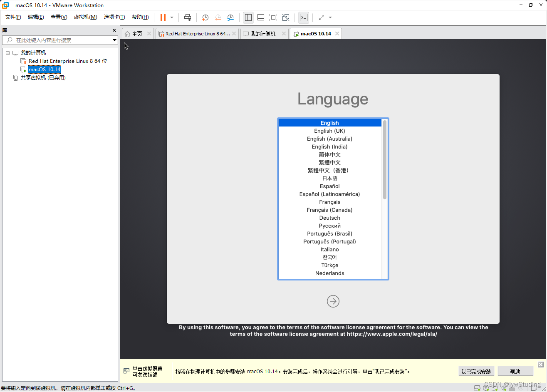Toggle the library sidebar view icon
547x392 pixels.
tap(248, 17)
